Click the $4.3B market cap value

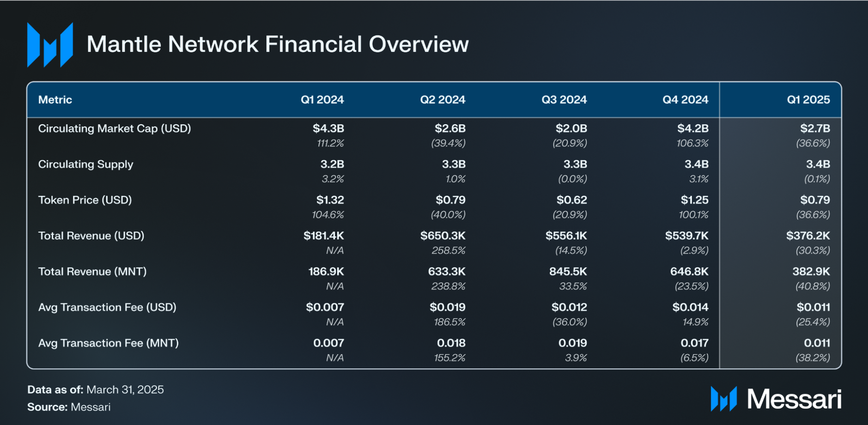pos(328,129)
